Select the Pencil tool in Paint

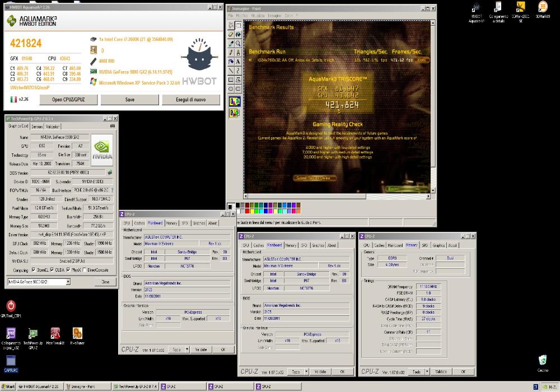point(231,53)
